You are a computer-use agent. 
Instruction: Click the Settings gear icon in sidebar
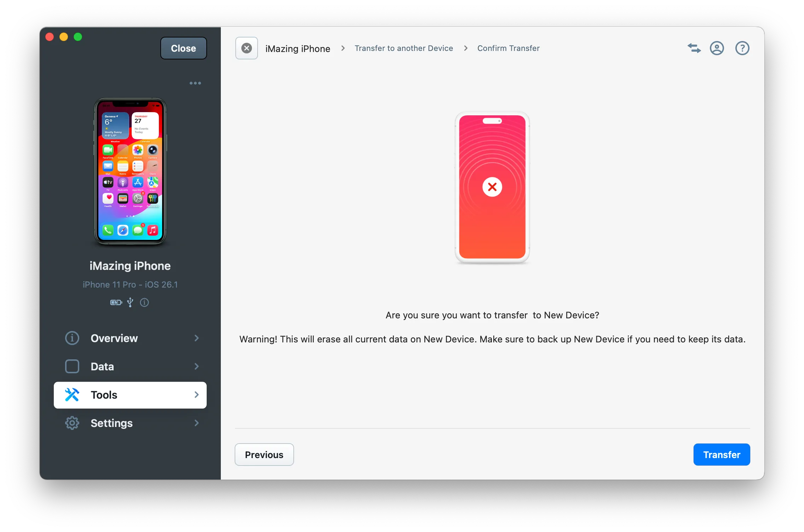[x=72, y=423]
